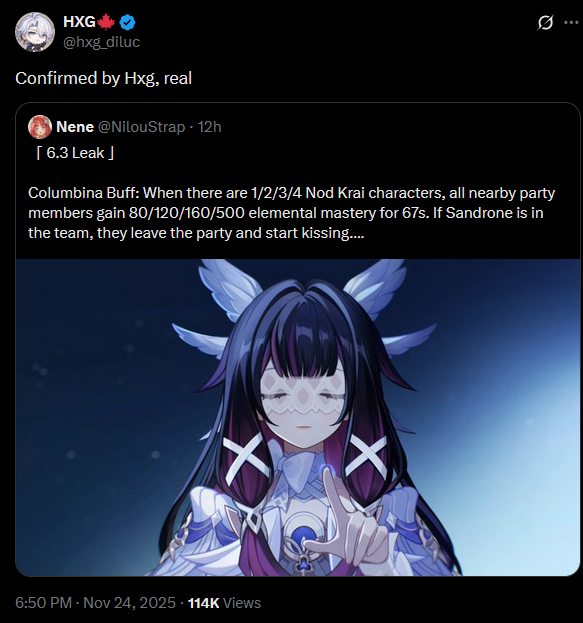Click the word "Views" at the bottom
The height and width of the screenshot is (623, 583).
[x=242, y=603]
